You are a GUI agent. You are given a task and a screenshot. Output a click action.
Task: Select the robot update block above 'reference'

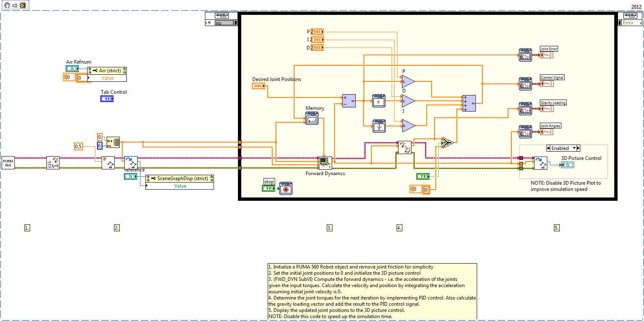[131, 163]
